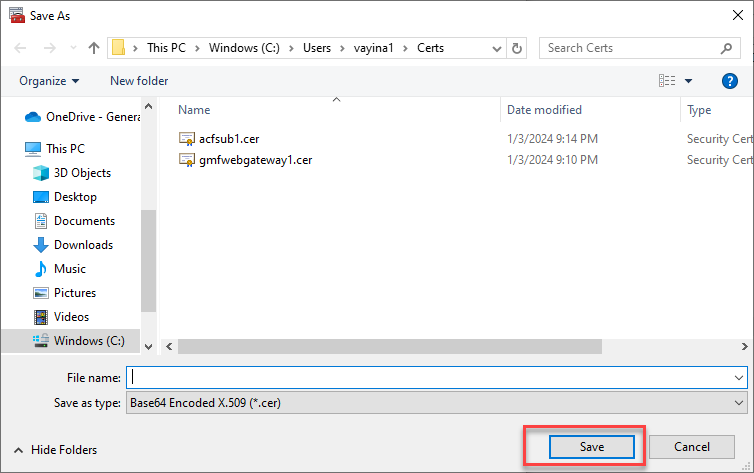Open Documents in the sidebar
The width and height of the screenshot is (754, 473).
pyautogui.click(x=74, y=221)
